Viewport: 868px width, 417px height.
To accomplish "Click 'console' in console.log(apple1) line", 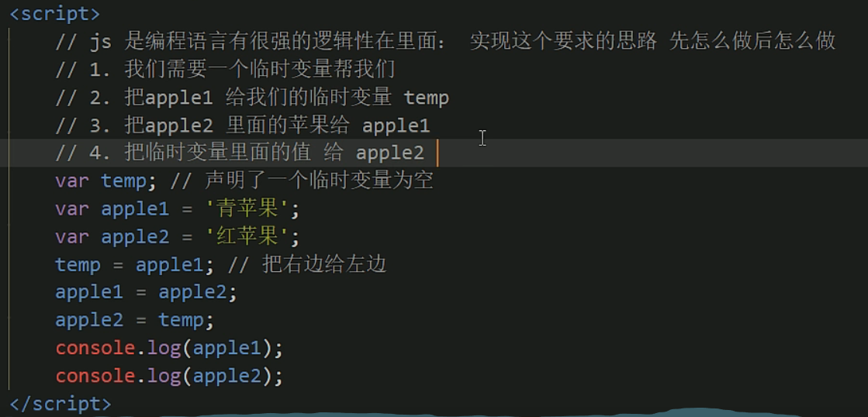I will [95, 349].
